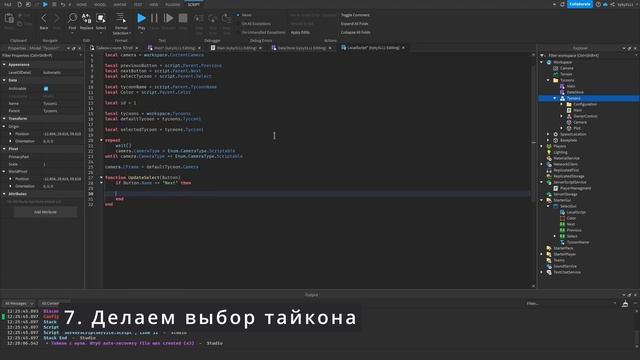Image resolution: width=640 pixels, height=360 pixels.
Task: Click the Explorer filter workspace field
Action: point(588,56)
